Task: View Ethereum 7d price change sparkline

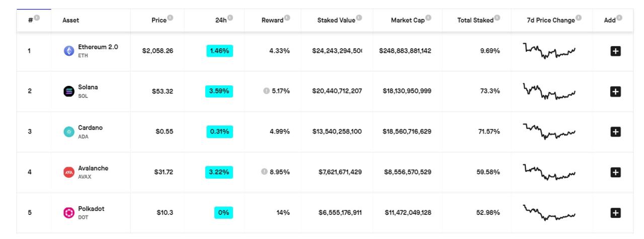Action: [x=549, y=51]
